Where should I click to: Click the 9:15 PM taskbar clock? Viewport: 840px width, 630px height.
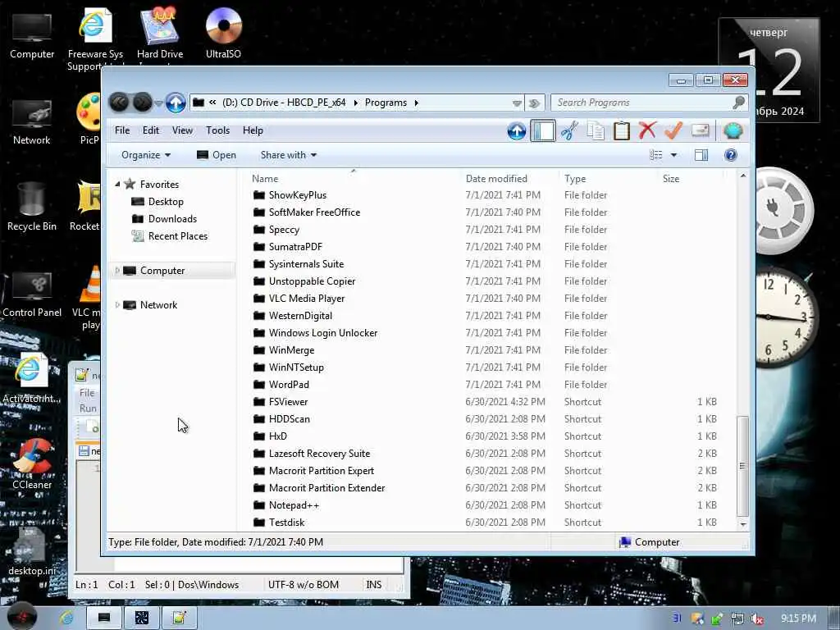(x=798, y=619)
